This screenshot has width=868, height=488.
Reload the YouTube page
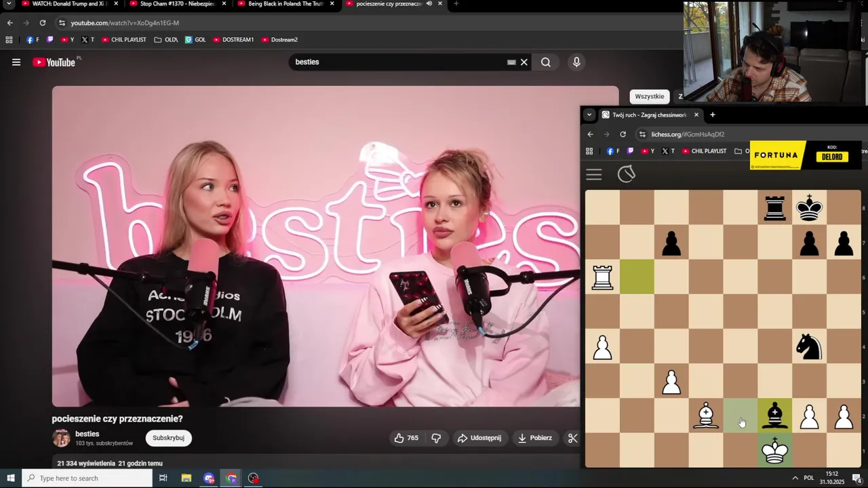pyautogui.click(x=42, y=23)
